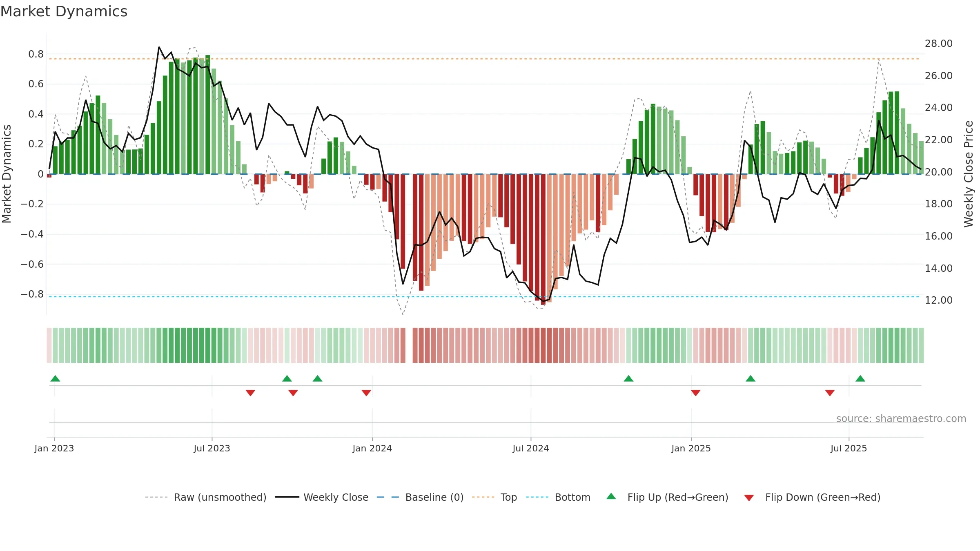This screenshot has height=551, width=980.
Task: Click the Jan 2025 x-axis label
Action: coord(691,448)
